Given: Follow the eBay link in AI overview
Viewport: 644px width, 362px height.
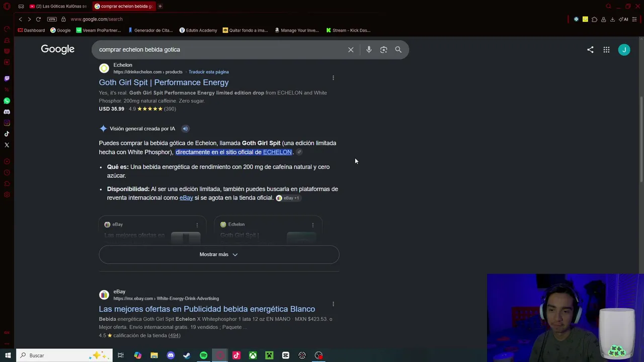Looking at the screenshot, I should [186, 198].
